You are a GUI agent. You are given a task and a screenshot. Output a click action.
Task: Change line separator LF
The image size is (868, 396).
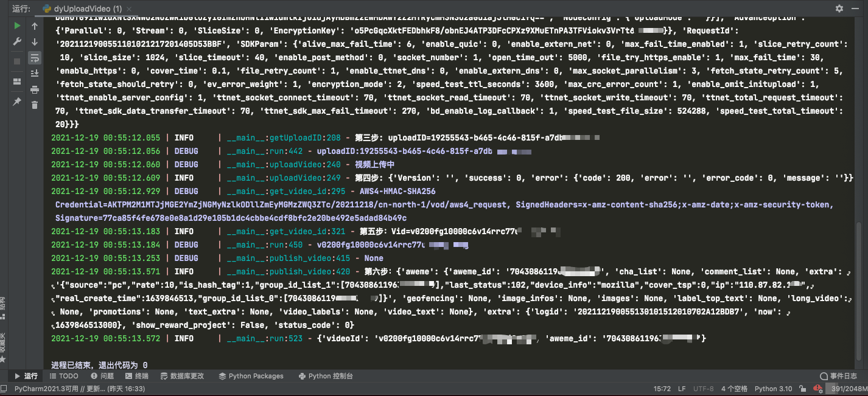click(x=682, y=389)
